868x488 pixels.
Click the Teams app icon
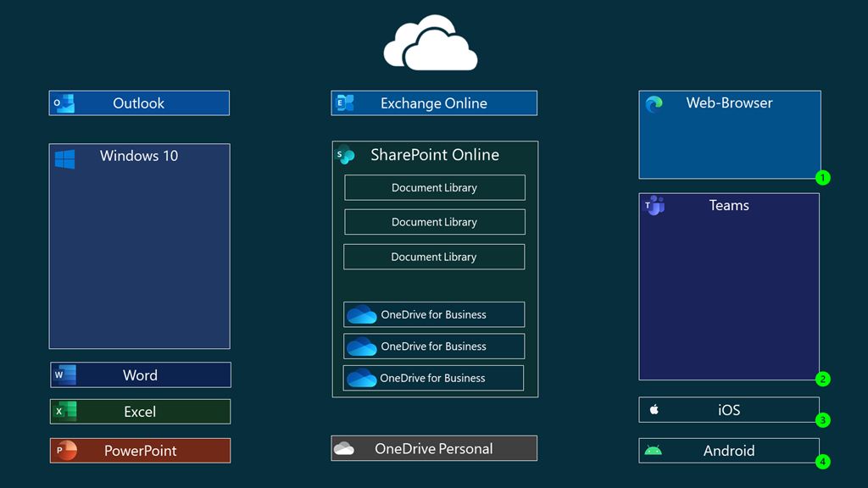[654, 205]
